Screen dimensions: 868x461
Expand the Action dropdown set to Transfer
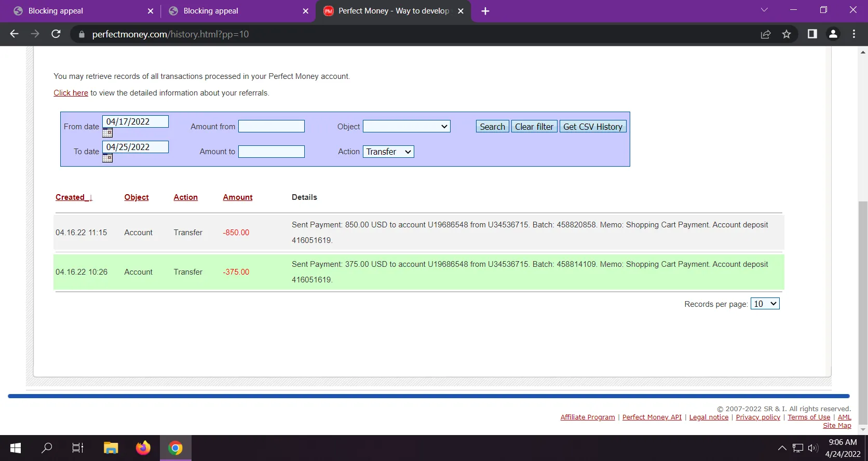[388, 152]
